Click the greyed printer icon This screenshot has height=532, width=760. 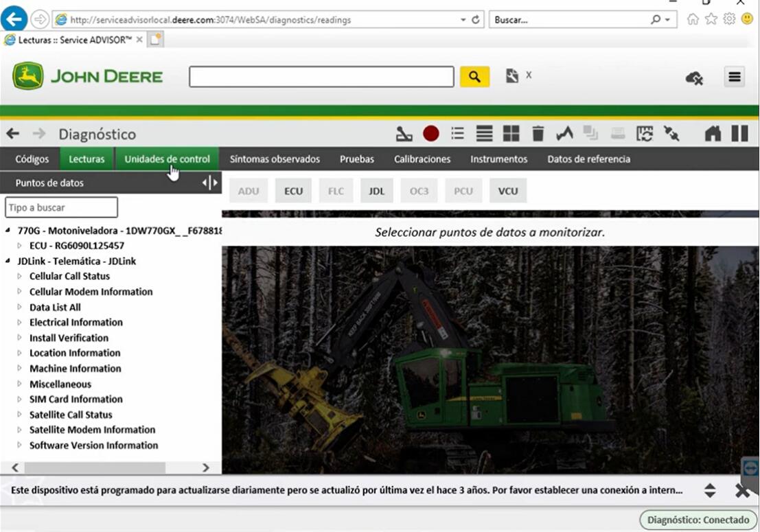click(617, 133)
